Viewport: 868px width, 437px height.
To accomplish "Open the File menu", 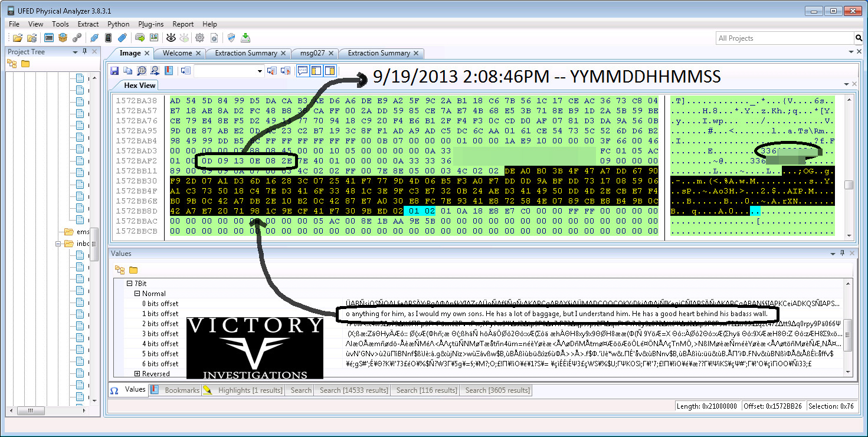I will [14, 24].
